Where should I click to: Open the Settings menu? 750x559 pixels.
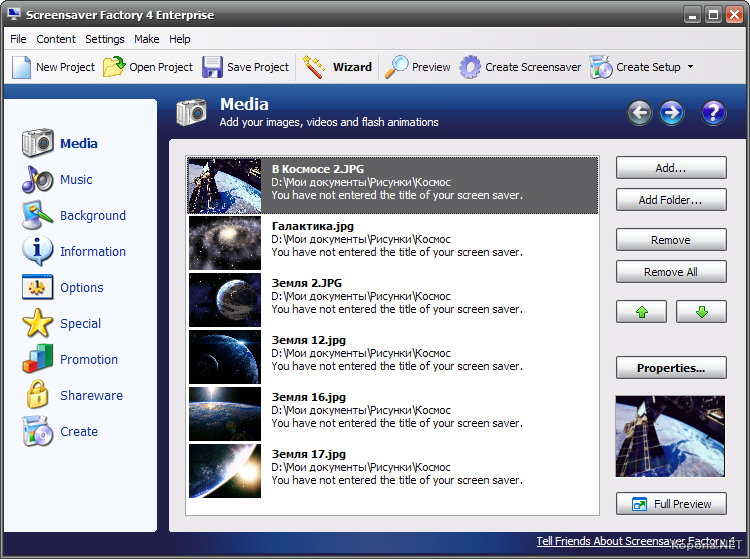[105, 39]
